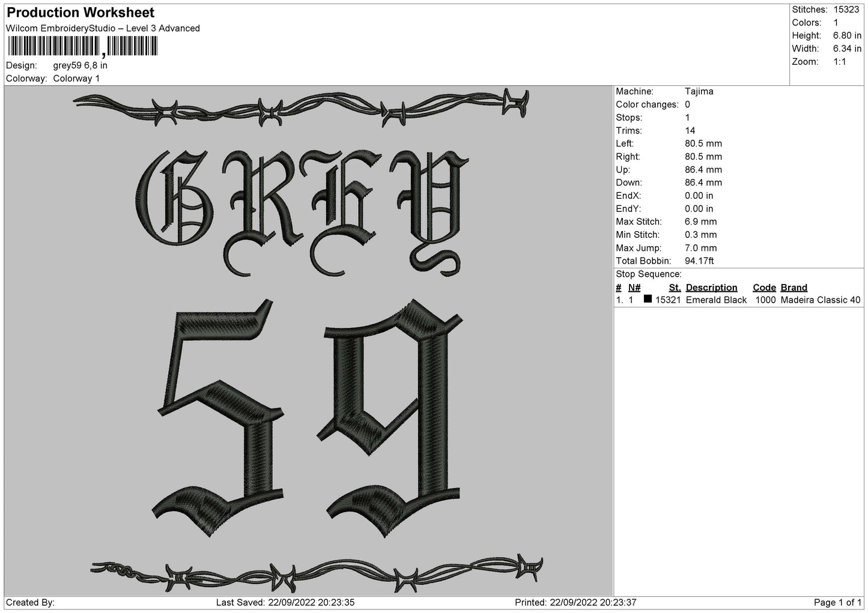Click the Max Jump value '7.0 mm'
This screenshot has width=868, height=613.
pos(701,248)
